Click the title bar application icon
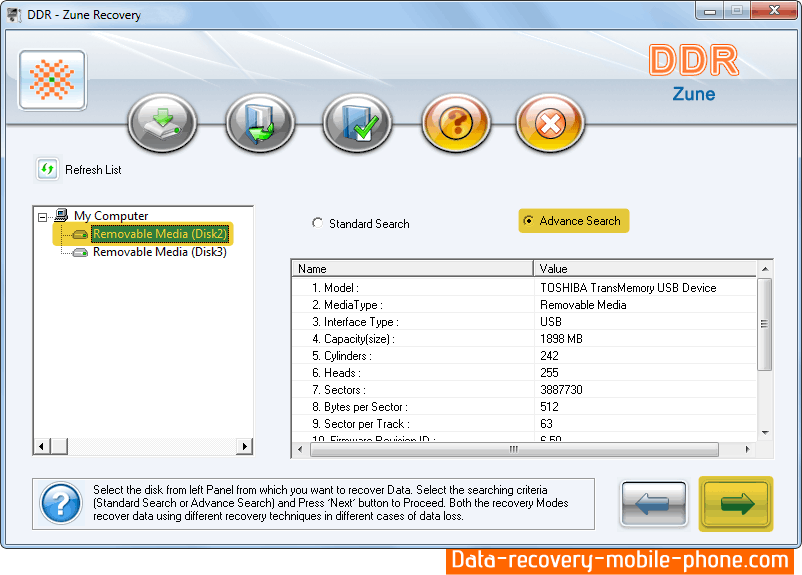The image size is (802, 575). click(x=14, y=15)
